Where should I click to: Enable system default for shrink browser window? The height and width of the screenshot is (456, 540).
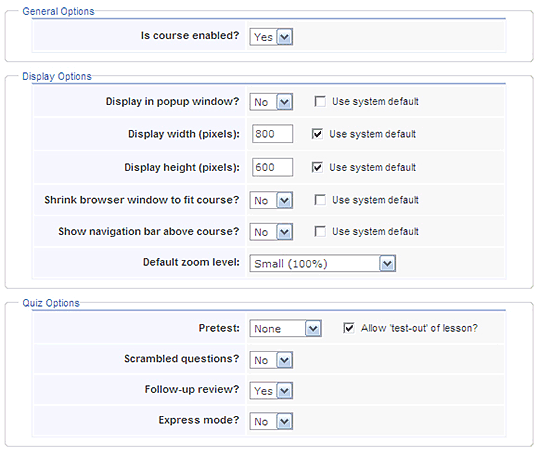pos(320,200)
